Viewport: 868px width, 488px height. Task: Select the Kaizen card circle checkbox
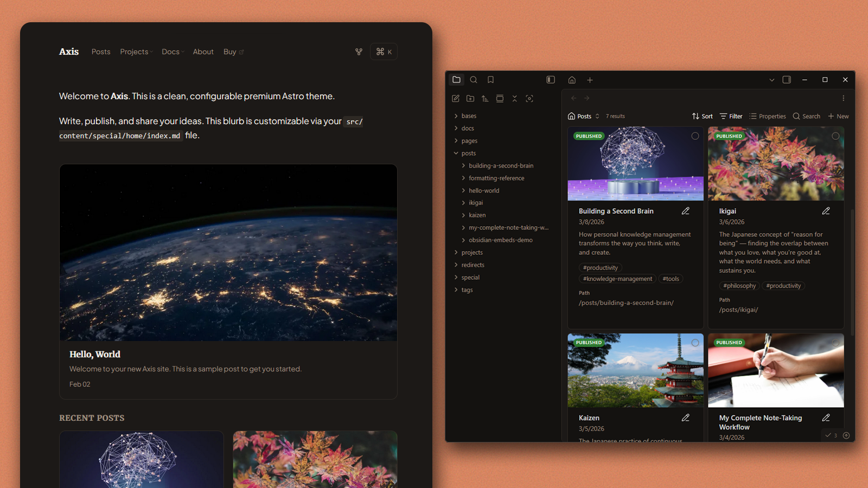click(695, 343)
